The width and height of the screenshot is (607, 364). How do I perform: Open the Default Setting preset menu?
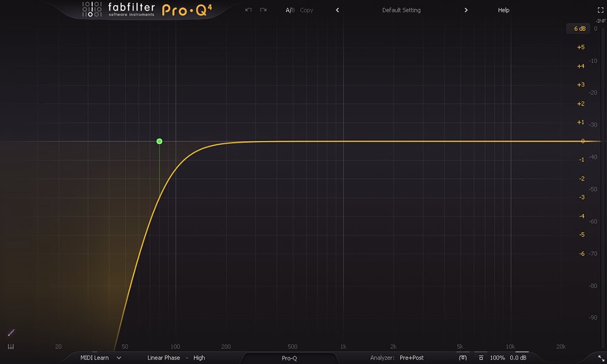coord(401,10)
